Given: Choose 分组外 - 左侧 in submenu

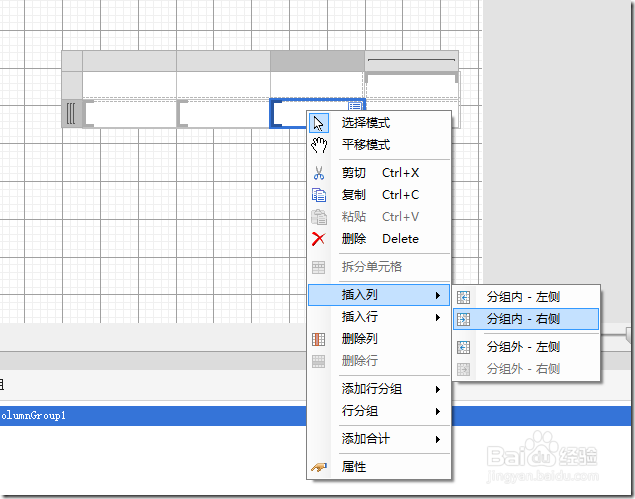Looking at the screenshot, I should click(526, 347).
